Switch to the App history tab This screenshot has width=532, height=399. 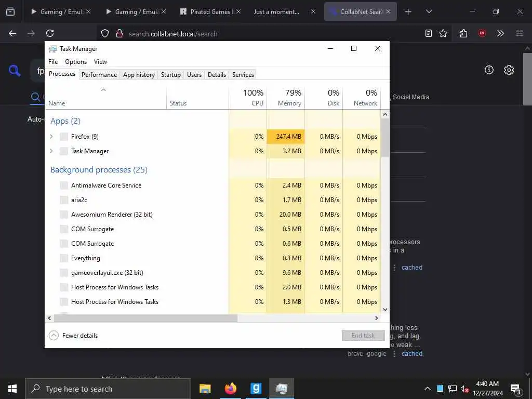(x=139, y=75)
